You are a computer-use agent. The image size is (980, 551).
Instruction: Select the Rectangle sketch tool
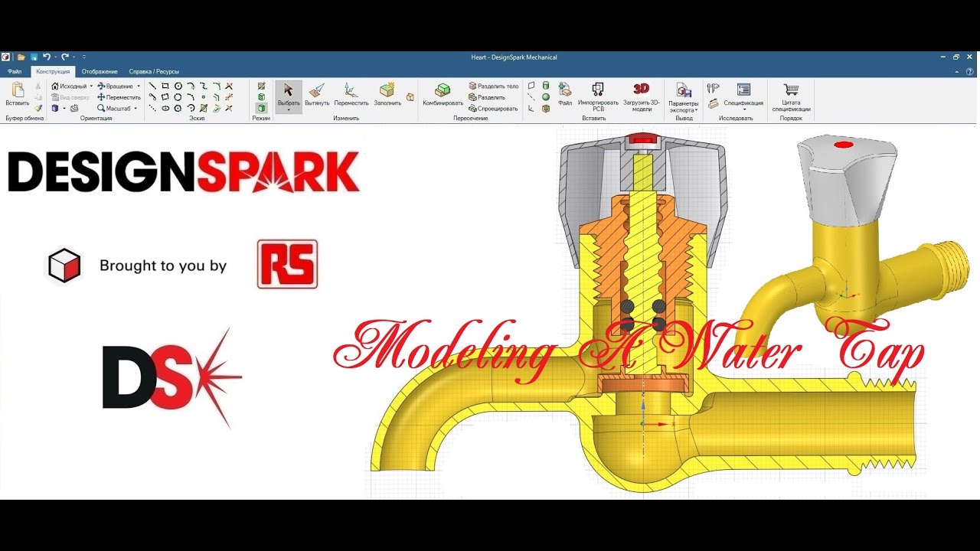pos(165,86)
